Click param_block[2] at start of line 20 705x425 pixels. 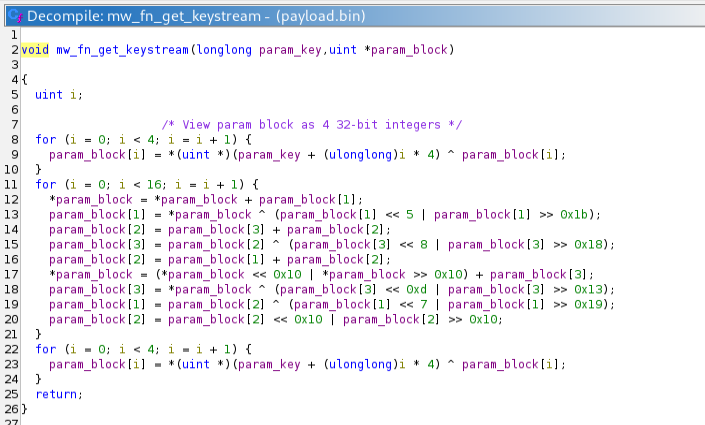(x=98, y=319)
